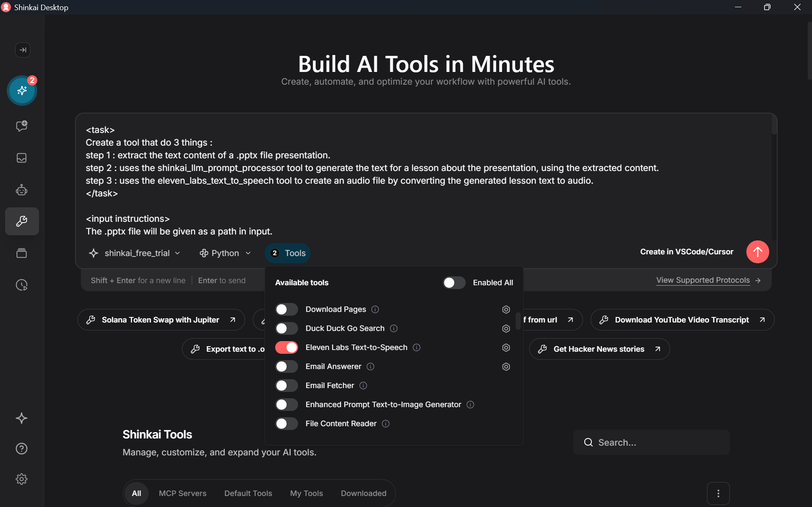Click the info icon beside Eleven Labs Text-to-Speech

(x=416, y=347)
